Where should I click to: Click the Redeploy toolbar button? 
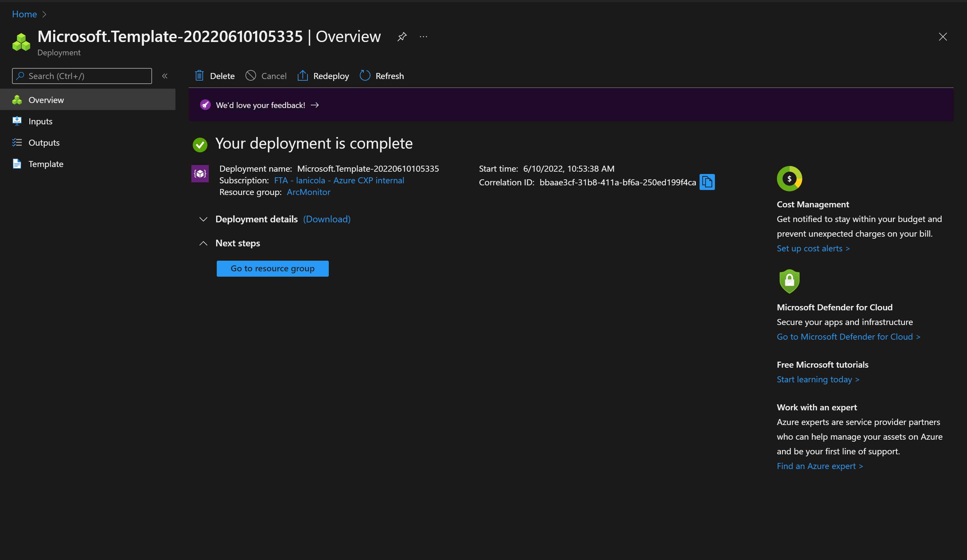[x=323, y=76]
